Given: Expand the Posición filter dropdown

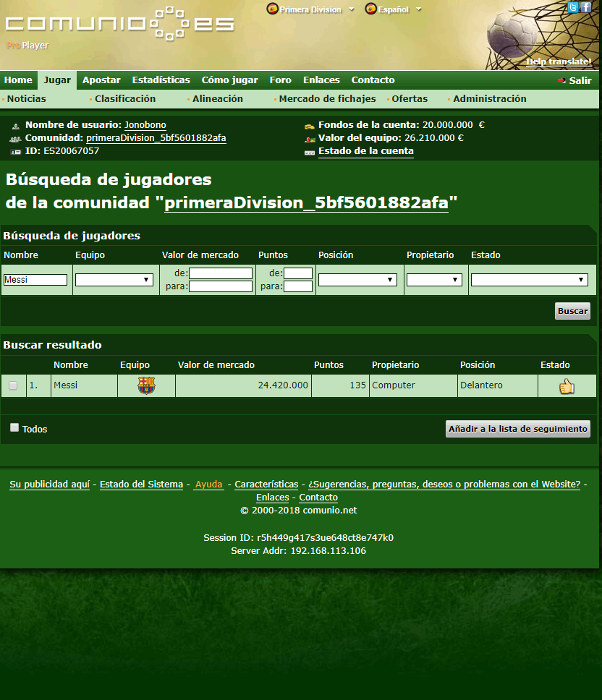Looking at the screenshot, I should click(358, 280).
